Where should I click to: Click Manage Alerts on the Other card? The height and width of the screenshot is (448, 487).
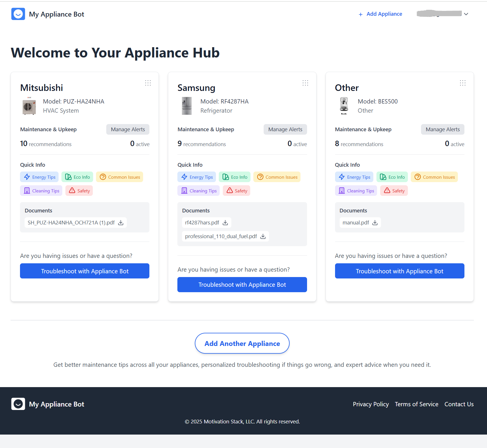(442, 129)
